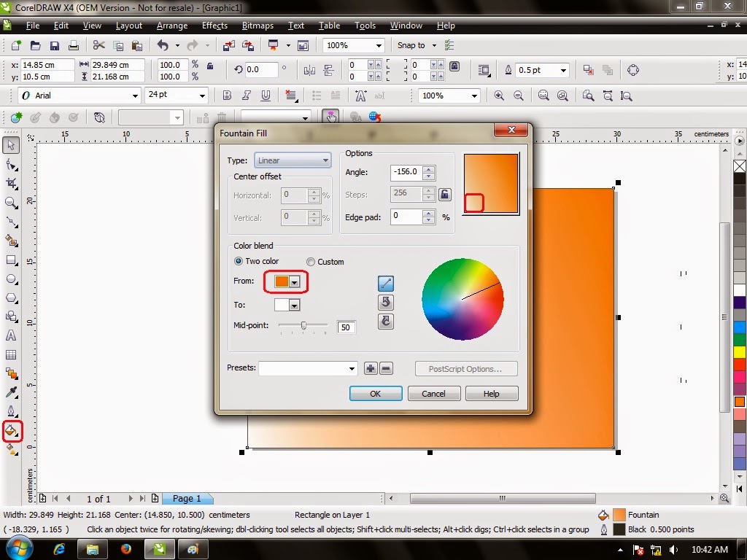
Task: Open the File menu
Action: (32, 26)
